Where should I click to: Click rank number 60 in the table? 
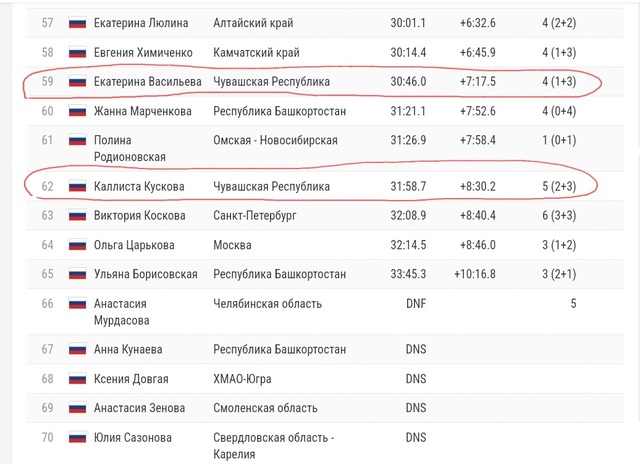coord(47,111)
